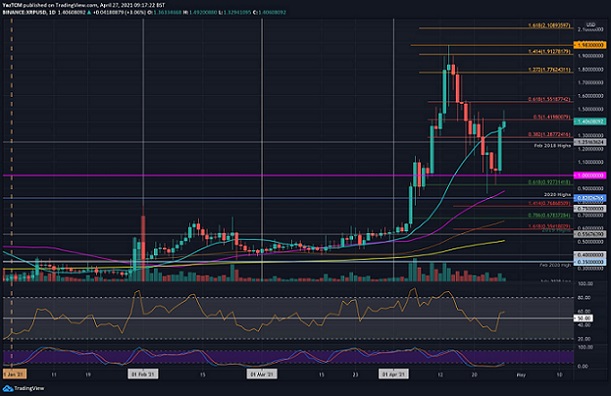Click the magenta 1.00 price label
Viewport: 611px width, 396px height.
coord(590,175)
